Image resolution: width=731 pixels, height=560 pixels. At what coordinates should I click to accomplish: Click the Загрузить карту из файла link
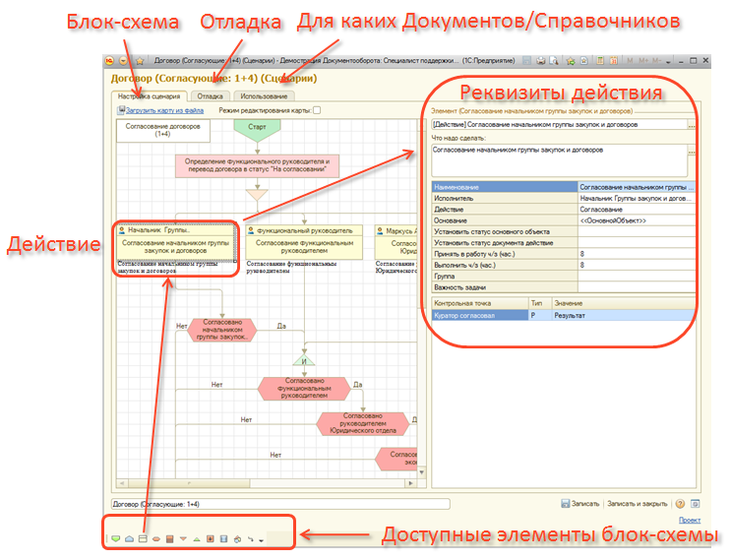(x=166, y=110)
